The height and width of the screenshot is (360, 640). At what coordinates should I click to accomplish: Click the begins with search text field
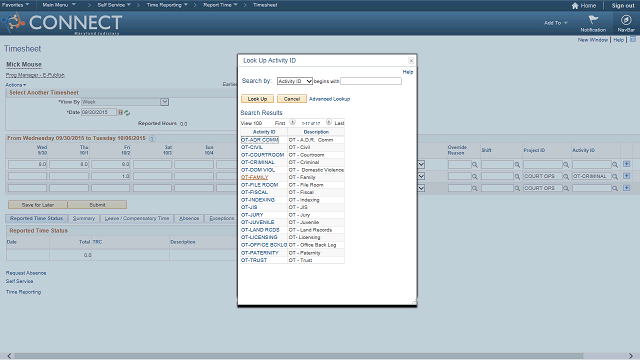click(x=371, y=81)
